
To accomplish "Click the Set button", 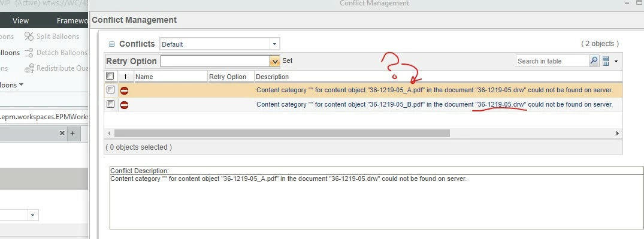I will (288, 60).
